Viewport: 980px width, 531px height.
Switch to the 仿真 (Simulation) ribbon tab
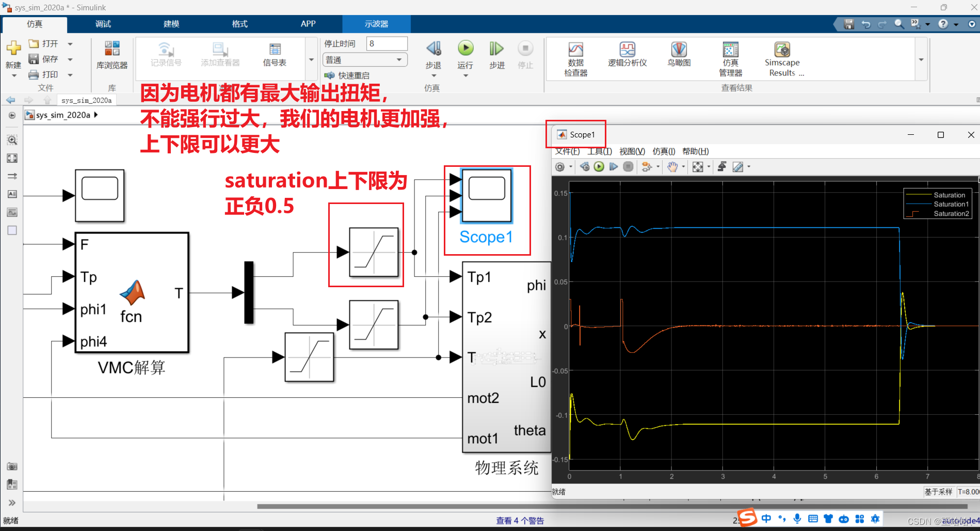click(35, 24)
